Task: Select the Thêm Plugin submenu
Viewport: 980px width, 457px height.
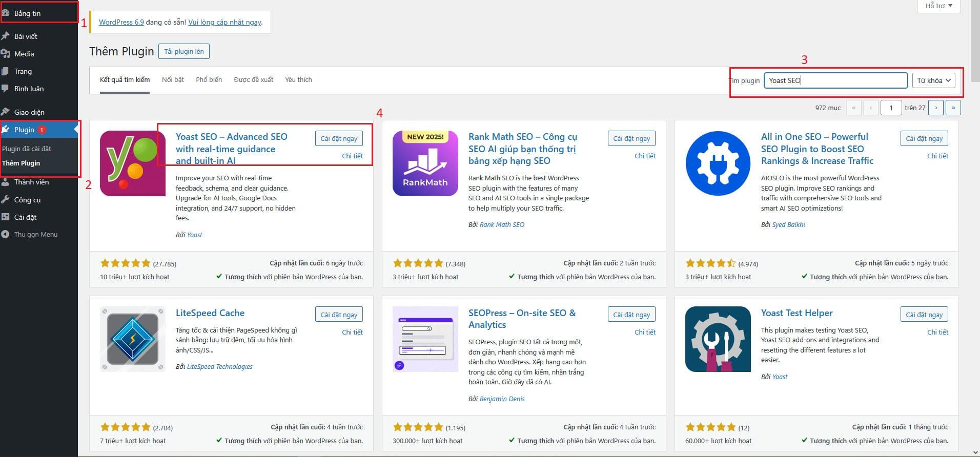Action: pos(21,163)
